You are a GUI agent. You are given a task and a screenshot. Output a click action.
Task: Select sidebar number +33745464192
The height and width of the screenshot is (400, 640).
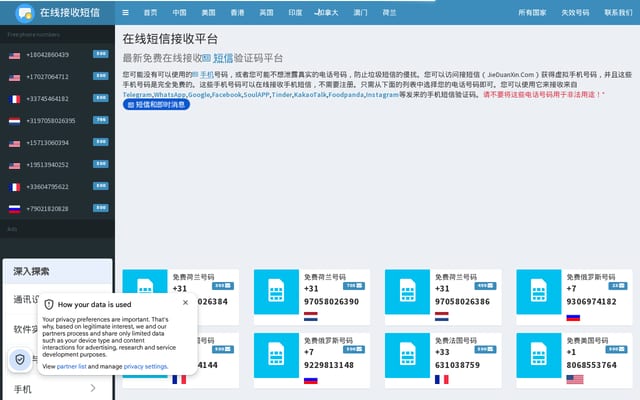click(47, 99)
